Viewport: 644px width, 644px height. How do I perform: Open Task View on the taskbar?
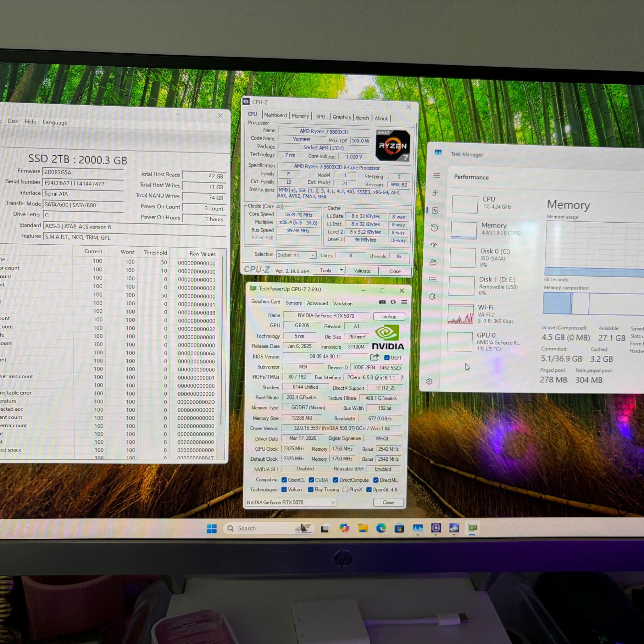coord(325,528)
